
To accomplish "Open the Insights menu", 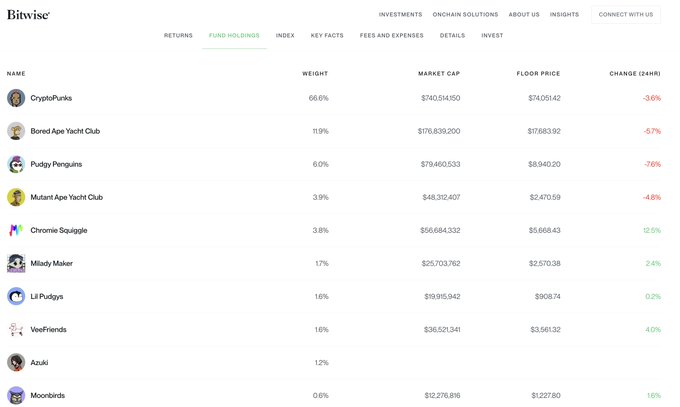I will tap(564, 14).
